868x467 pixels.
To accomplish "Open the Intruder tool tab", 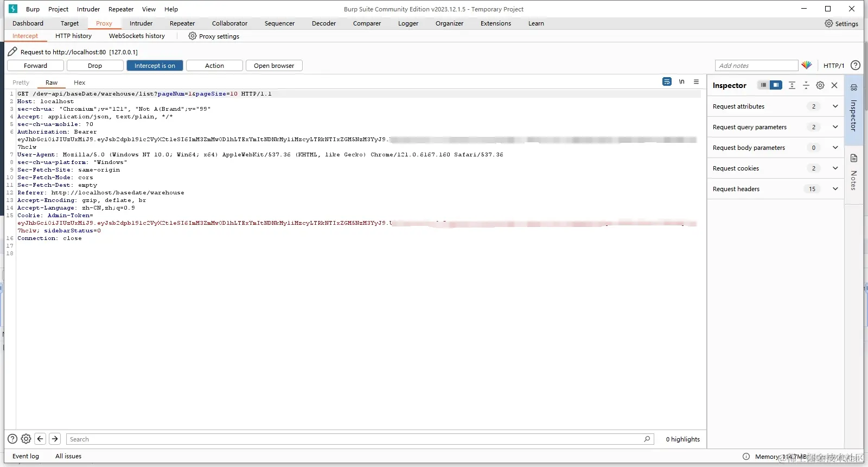I will pos(141,23).
